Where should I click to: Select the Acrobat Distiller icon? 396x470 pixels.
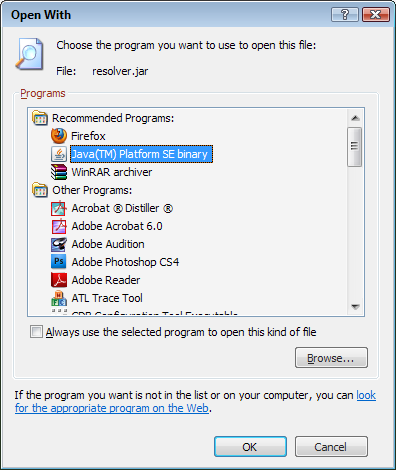(59, 208)
